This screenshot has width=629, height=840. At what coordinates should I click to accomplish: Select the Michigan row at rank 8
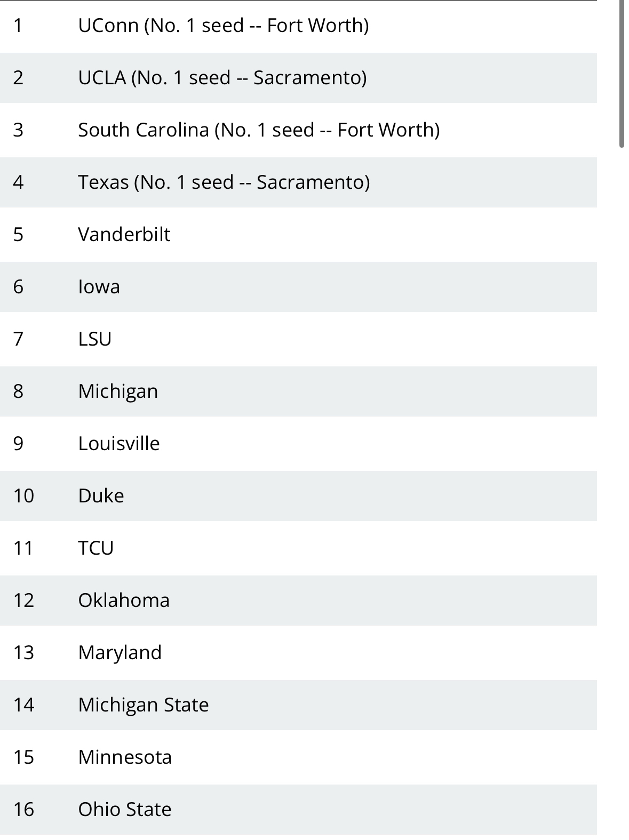click(x=118, y=391)
